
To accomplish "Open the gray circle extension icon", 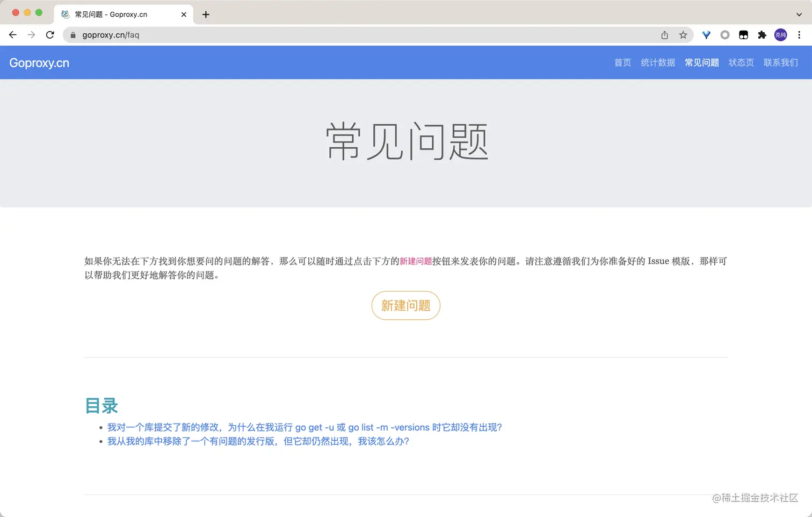I will coord(725,35).
